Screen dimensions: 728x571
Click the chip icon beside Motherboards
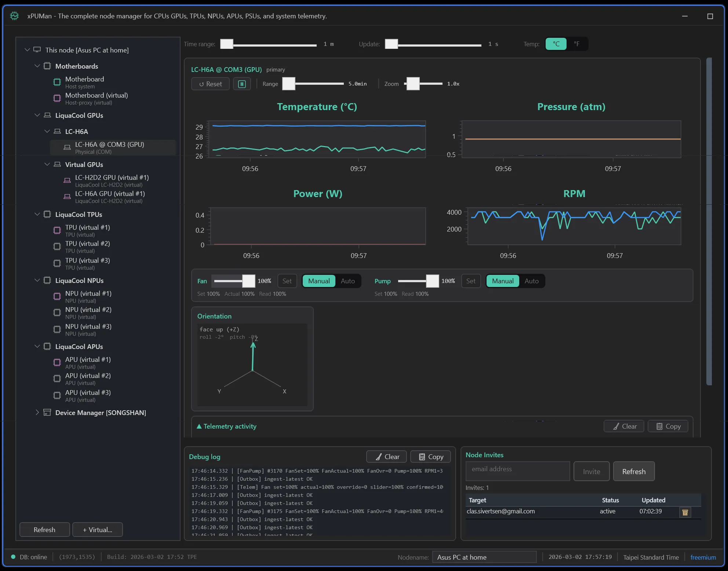click(47, 66)
